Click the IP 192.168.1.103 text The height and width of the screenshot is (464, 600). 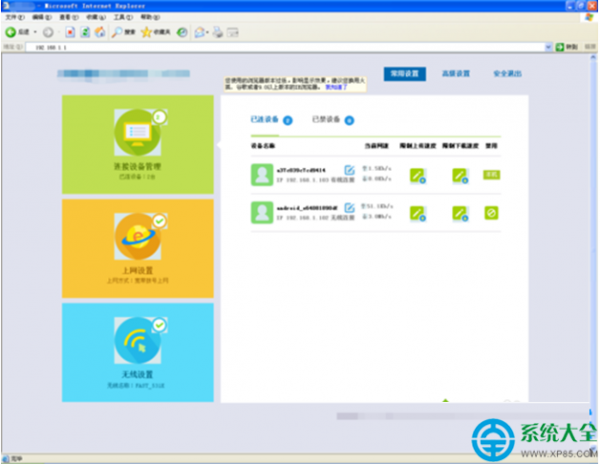pyautogui.click(x=303, y=180)
